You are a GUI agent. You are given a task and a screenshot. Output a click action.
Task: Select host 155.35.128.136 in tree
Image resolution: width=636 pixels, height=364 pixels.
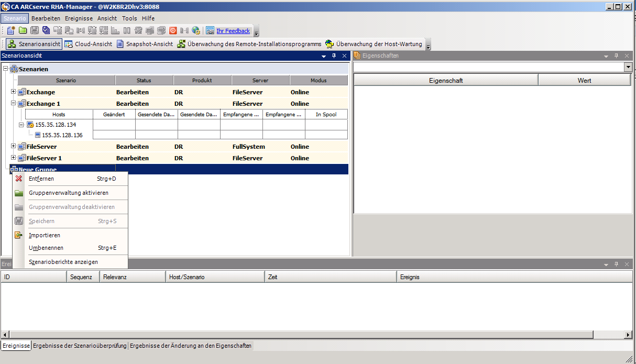tap(62, 135)
